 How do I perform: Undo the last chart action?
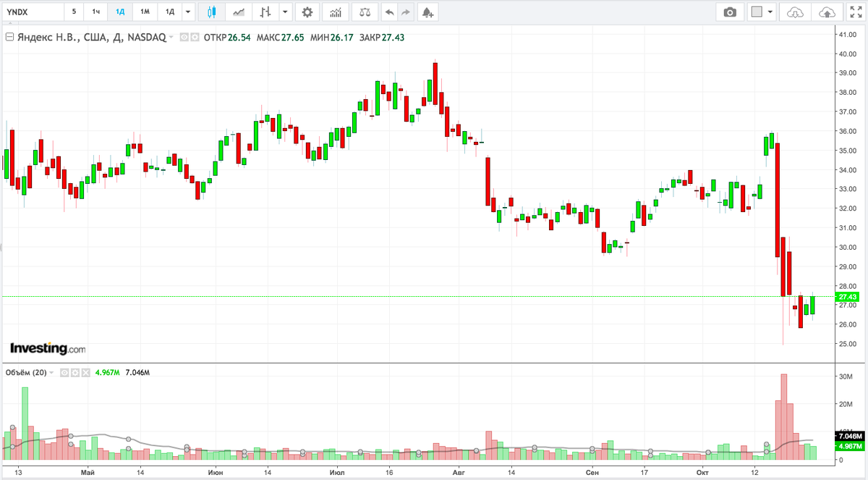(390, 12)
